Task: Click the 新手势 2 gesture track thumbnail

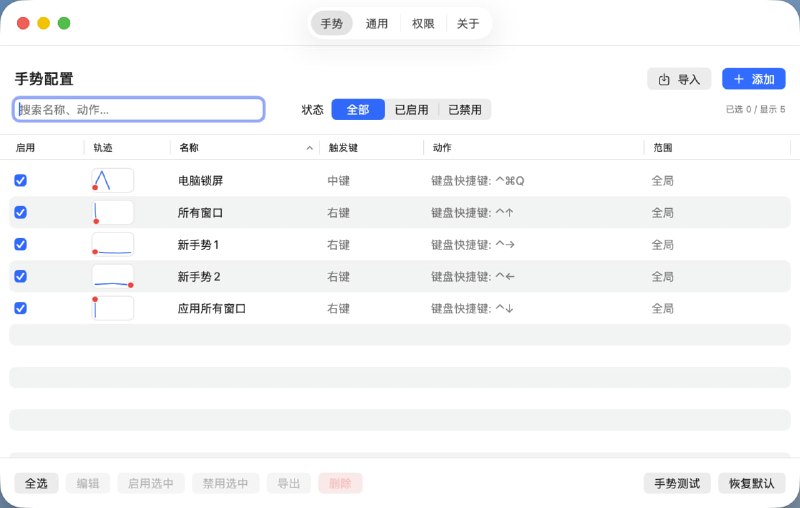Action: click(113, 276)
